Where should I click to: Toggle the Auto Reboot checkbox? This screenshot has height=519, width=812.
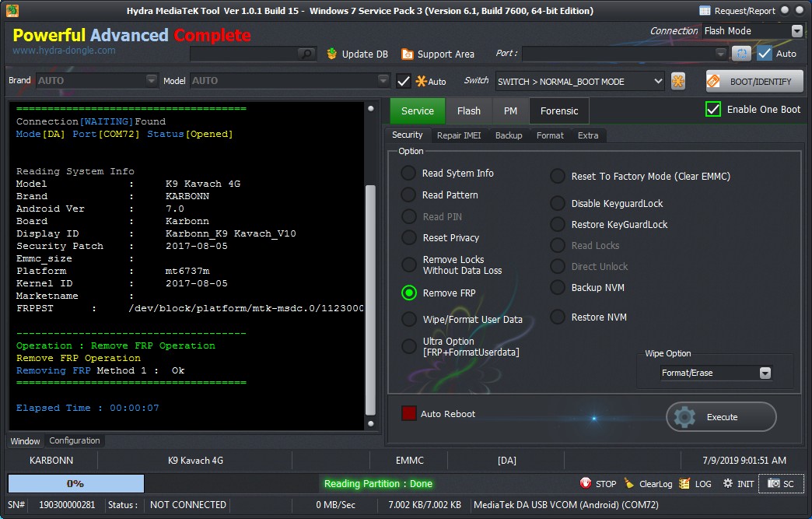coord(408,413)
